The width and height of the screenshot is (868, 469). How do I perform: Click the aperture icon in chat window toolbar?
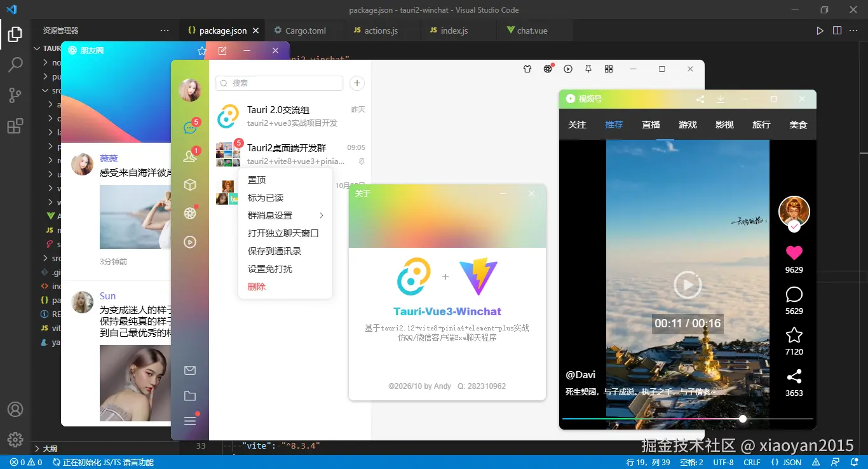click(x=548, y=69)
